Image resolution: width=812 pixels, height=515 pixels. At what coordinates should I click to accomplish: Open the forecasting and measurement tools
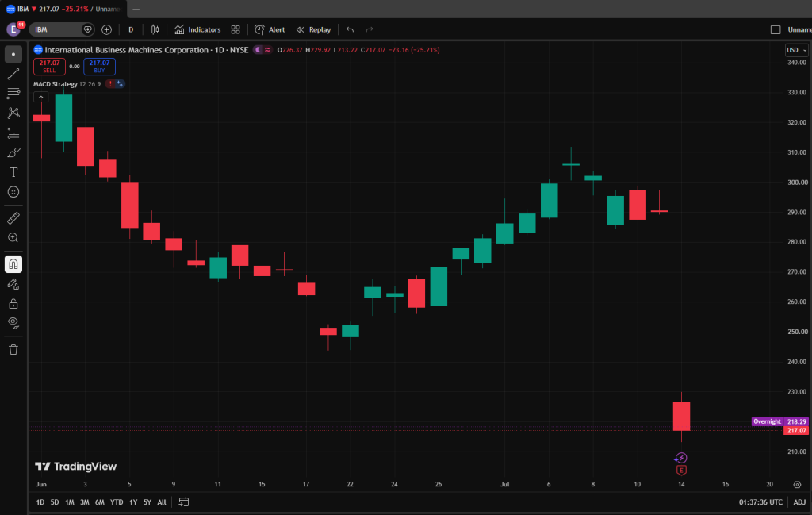point(13,133)
